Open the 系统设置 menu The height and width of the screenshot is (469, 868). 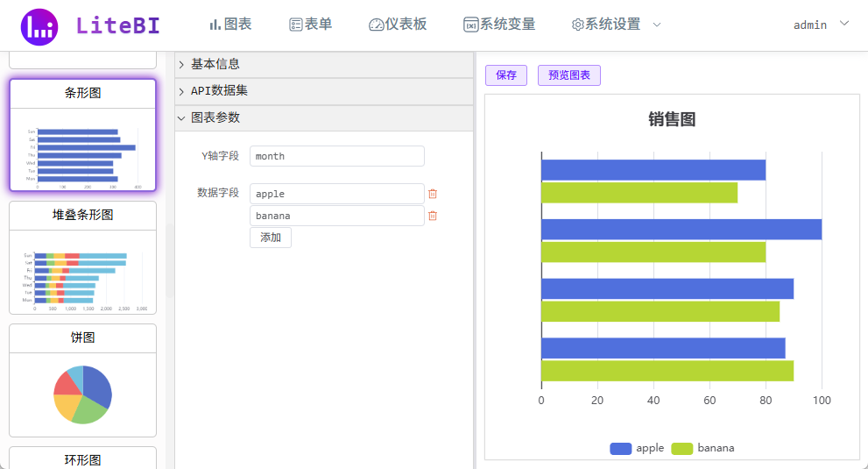click(606, 25)
